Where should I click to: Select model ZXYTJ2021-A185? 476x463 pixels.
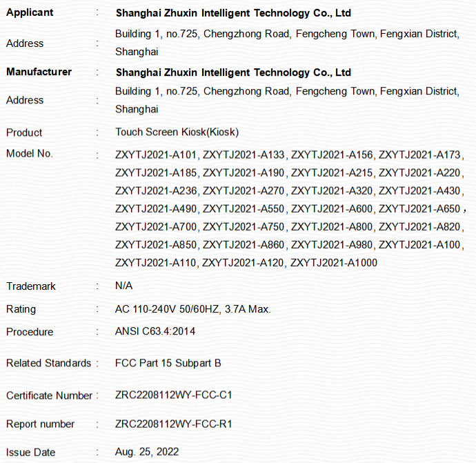(x=156, y=173)
